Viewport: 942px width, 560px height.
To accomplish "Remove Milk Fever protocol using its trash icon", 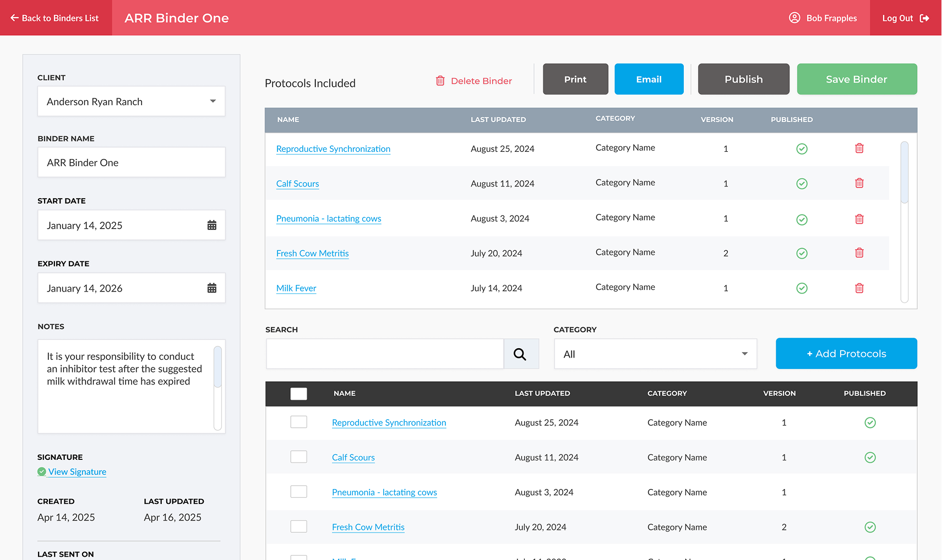I will pos(859,288).
